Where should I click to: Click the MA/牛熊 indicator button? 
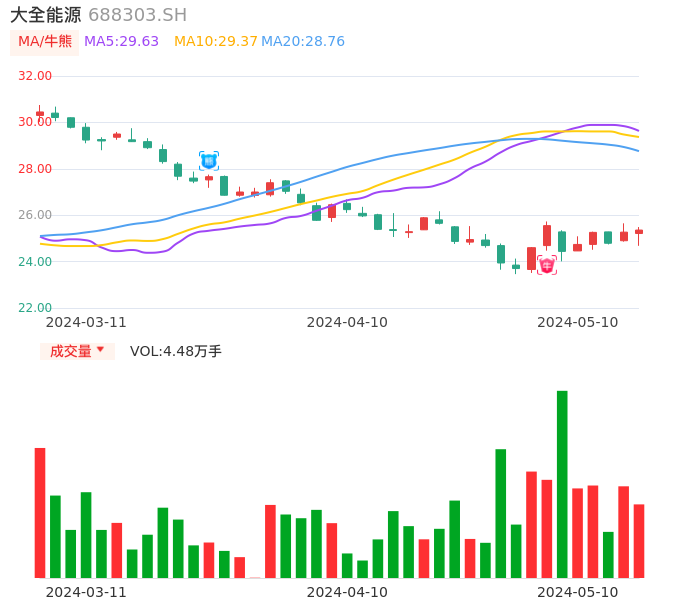(45, 42)
